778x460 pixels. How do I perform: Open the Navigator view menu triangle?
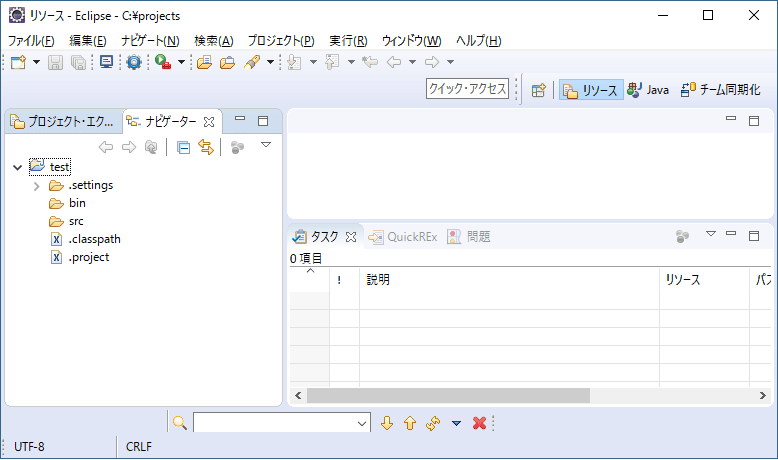pos(266,145)
